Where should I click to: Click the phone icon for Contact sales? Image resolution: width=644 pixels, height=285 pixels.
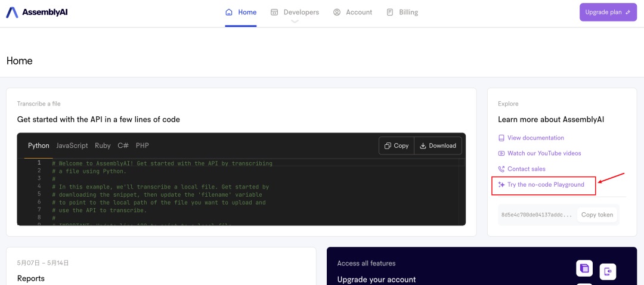tap(501, 169)
